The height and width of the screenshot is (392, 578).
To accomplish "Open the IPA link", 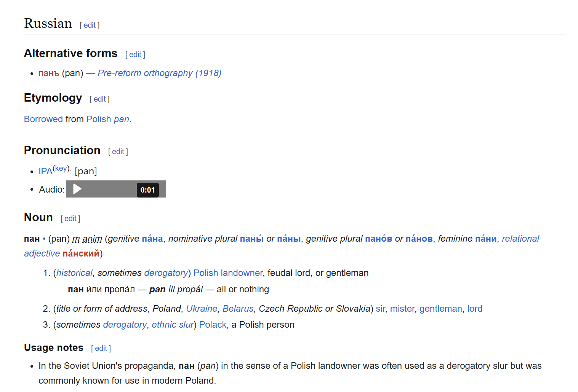I will [x=45, y=171].
